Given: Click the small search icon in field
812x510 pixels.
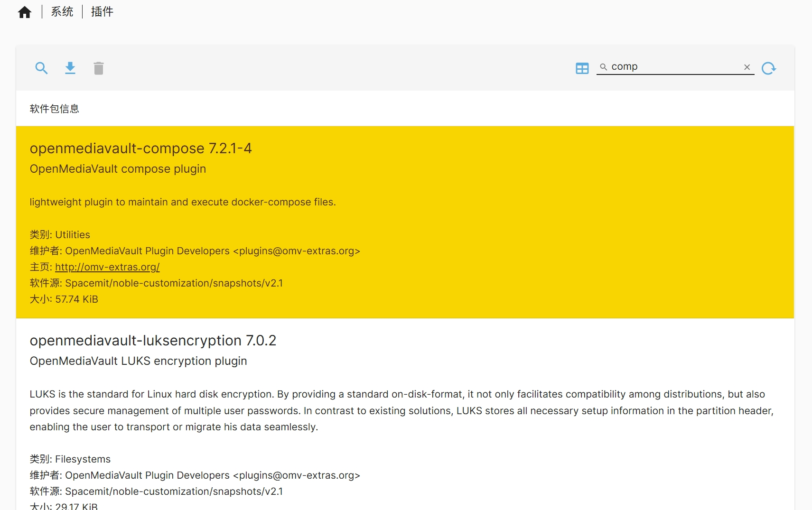Looking at the screenshot, I should [x=604, y=67].
